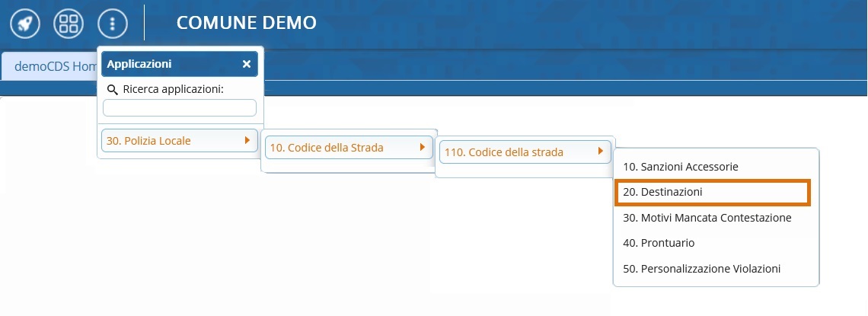Switch to the demoCDS Home tab

pos(49,66)
